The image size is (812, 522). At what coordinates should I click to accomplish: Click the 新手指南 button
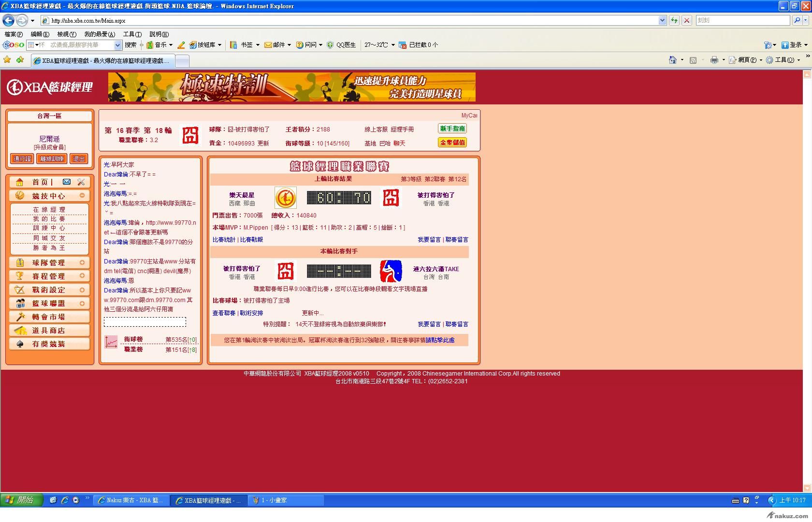(452, 129)
